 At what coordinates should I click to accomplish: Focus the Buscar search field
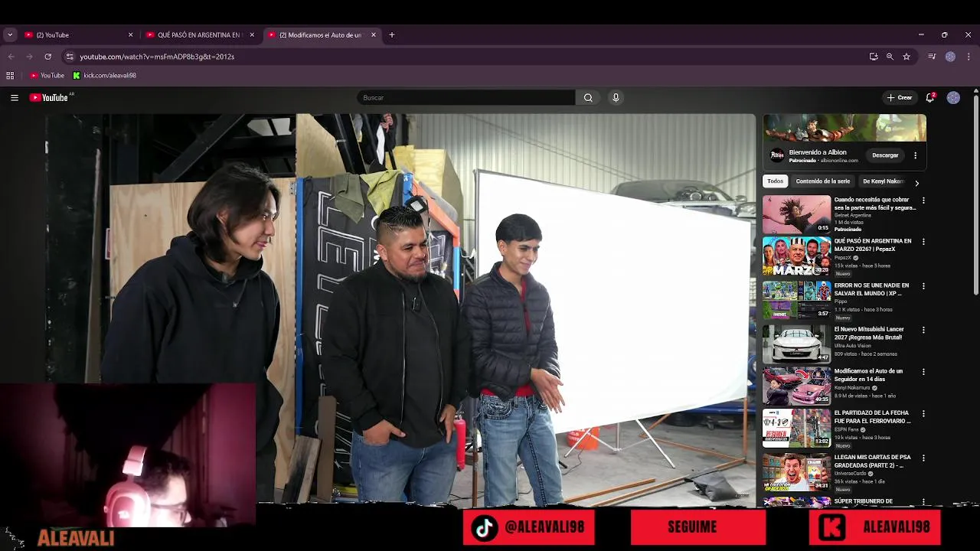click(x=465, y=98)
